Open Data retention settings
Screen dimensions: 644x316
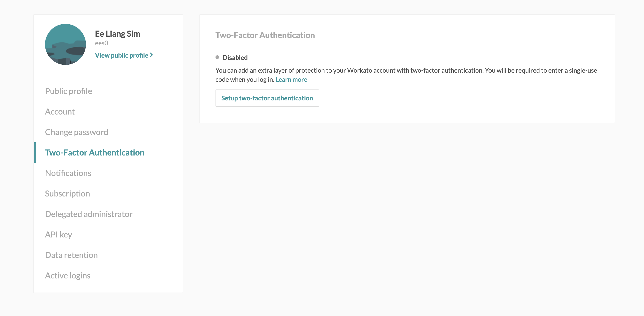click(71, 255)
